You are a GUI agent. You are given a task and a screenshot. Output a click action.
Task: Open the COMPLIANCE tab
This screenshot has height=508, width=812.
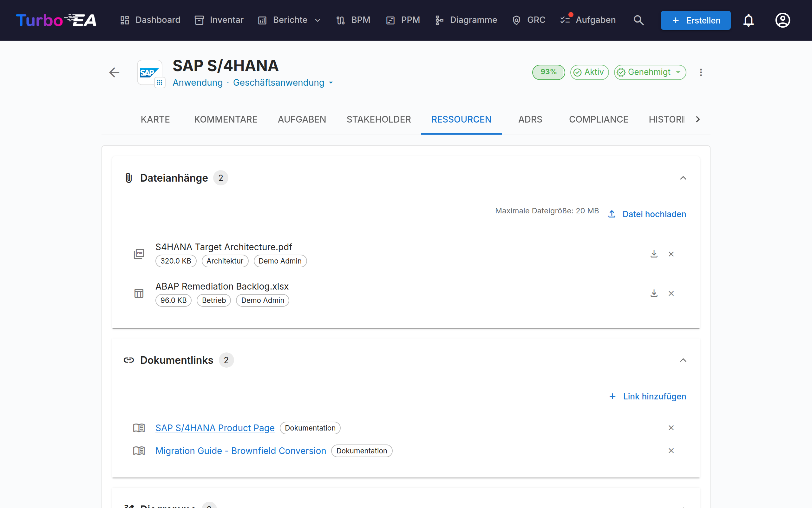pos(598,119)
